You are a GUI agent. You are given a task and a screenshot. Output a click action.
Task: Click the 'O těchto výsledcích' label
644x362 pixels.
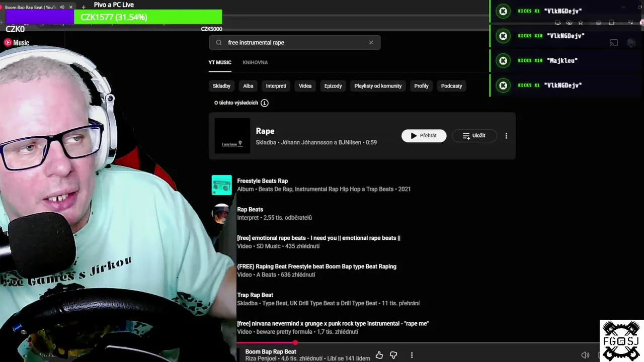[x=236, y=103]
